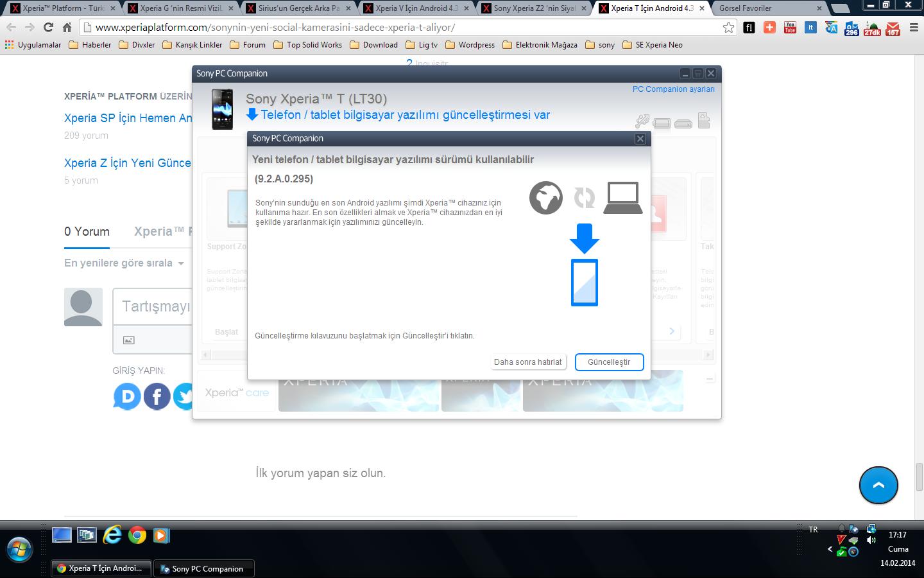
Task: Bookmark this page with star icon
Action: pyautogui.click(x=728, y=28)
